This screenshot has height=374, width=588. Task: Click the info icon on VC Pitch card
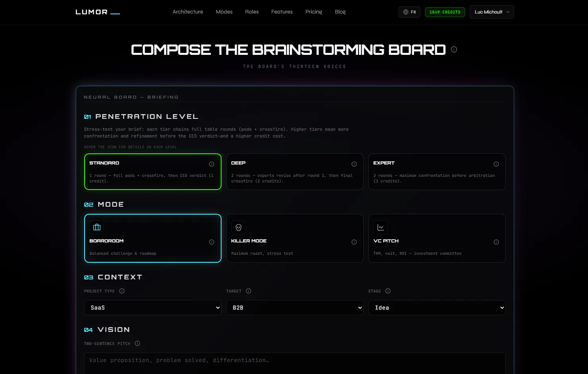pos(496,242)
